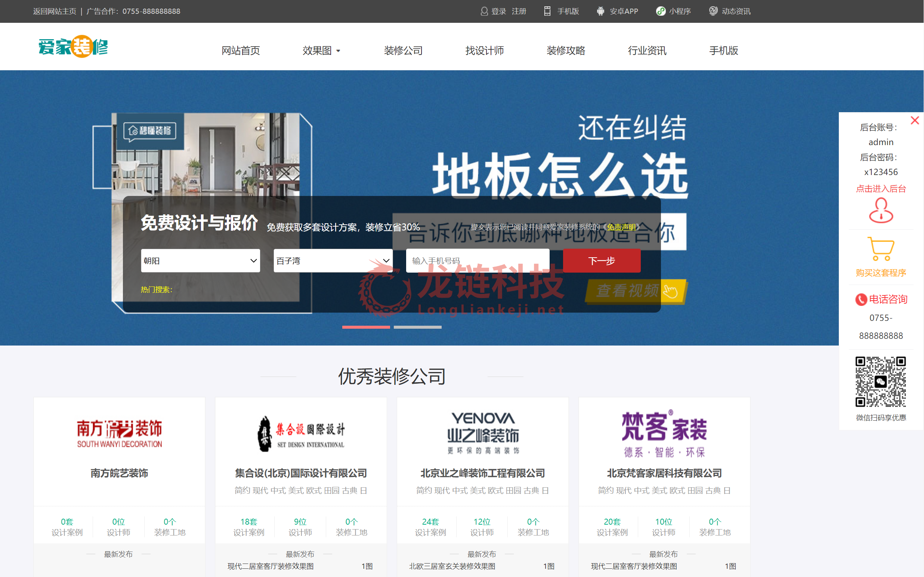Select the second grey carousel indicator
Image resolution: width=924 pixels, height=577 pixels.
pyautogui.click(x=417, y=327)
